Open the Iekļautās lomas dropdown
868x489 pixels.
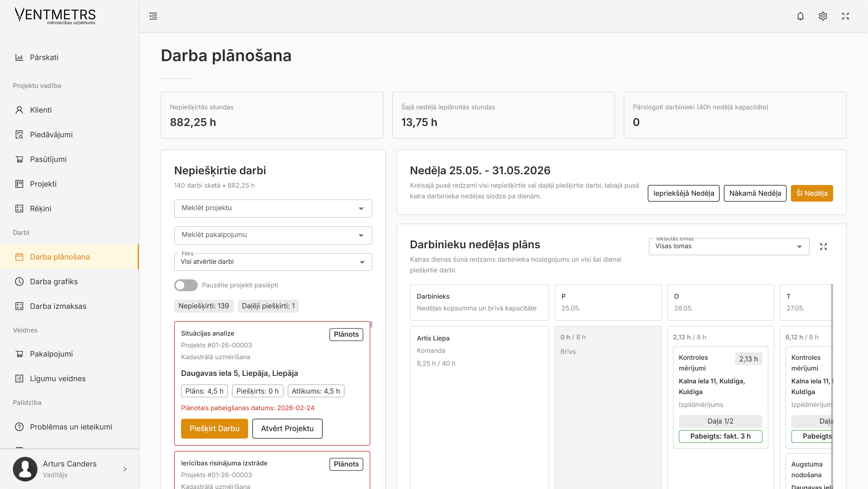[x=729, y=247]
